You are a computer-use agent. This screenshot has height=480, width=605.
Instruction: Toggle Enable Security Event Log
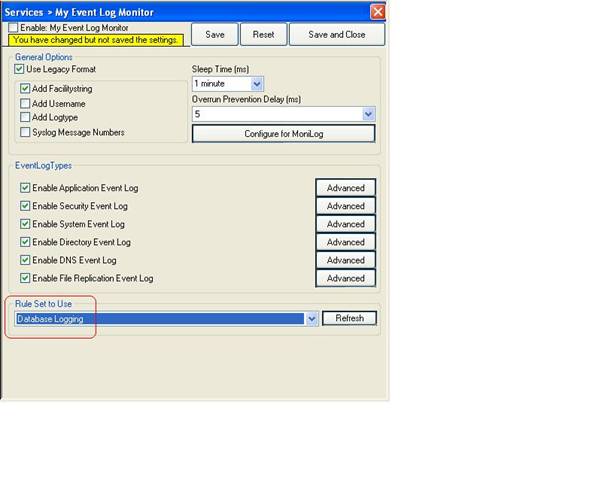25,206
